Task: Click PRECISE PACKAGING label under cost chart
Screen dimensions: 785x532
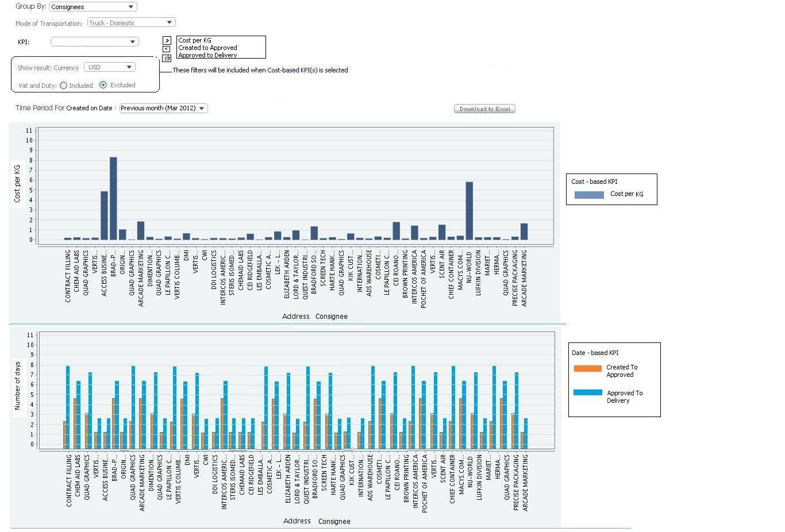Action: point(515,277)
